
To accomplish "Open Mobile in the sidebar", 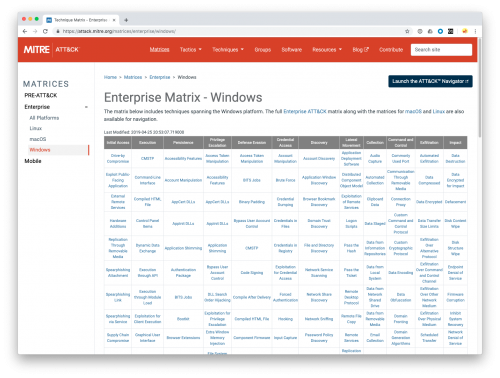I will point(33,161).
